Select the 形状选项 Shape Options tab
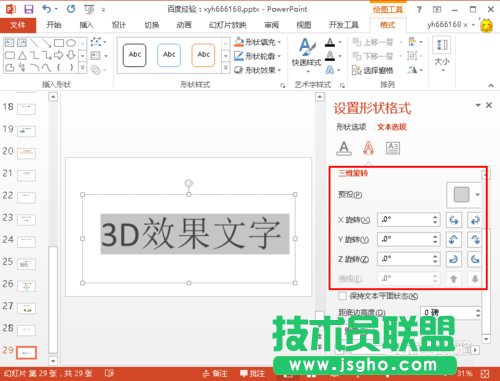500x381 pixels. [351, 127]
